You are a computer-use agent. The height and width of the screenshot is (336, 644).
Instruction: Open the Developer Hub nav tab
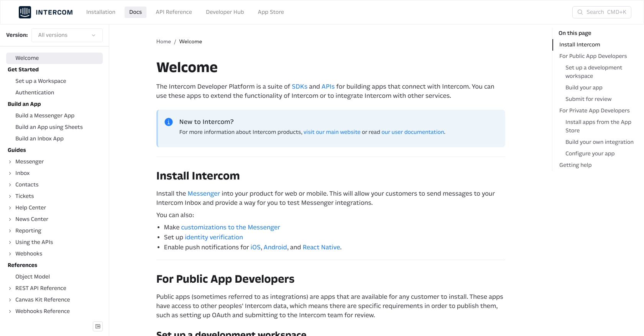pyautogui.click(x=225, y=12)
